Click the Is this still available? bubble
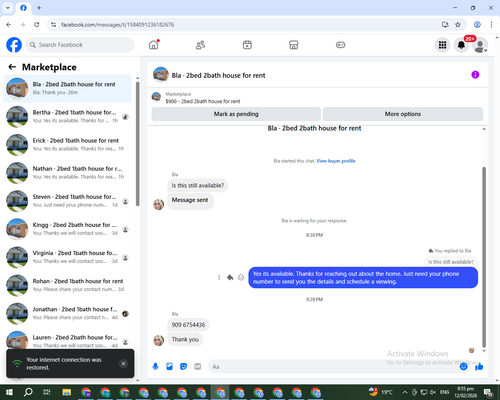Screen dimensions: 500x400 pyautogui.click(x=198, y=186)
